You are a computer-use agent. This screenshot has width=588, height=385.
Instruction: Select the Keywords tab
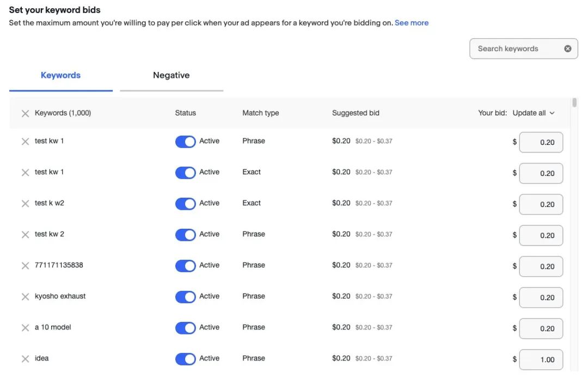click(x=60, y=76)
